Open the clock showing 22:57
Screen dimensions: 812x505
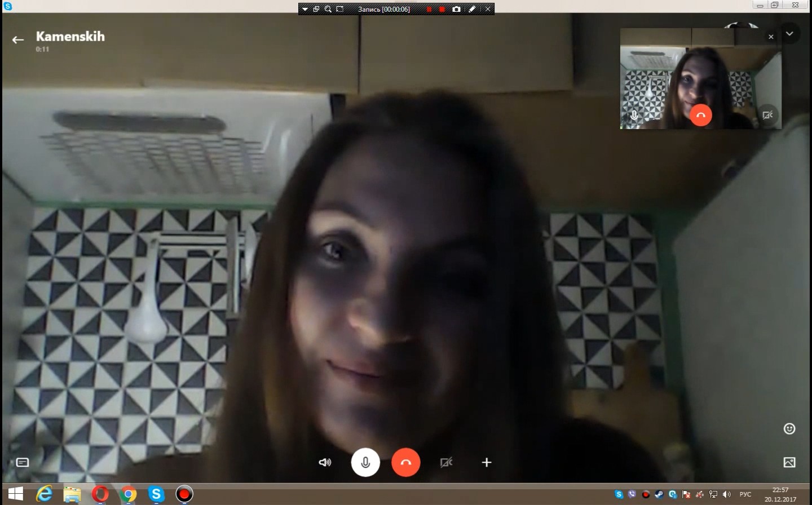[780, 494]
